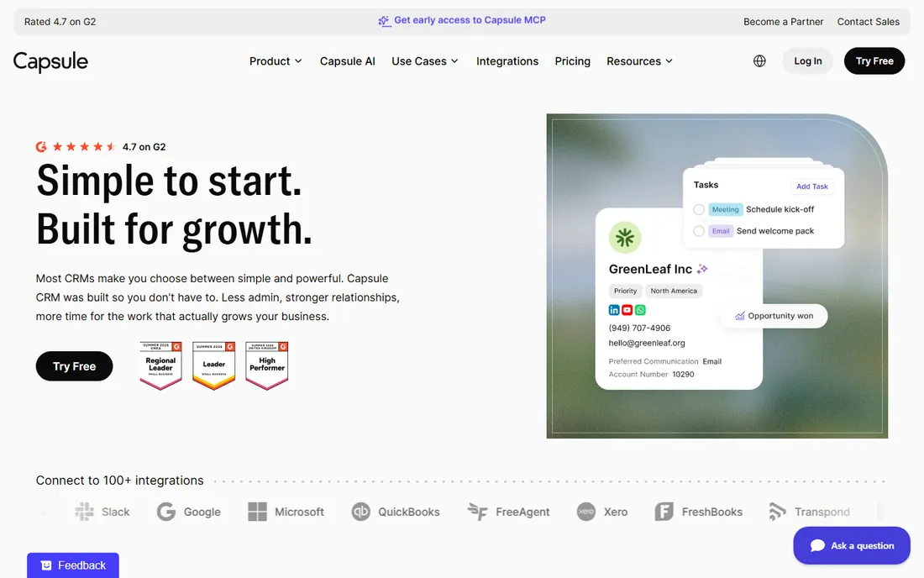Image resolution: width=924 pixels, height=578 pixels.
Task: Open GreenLeaf's LinkedIn icon
Action: [614, 310]
